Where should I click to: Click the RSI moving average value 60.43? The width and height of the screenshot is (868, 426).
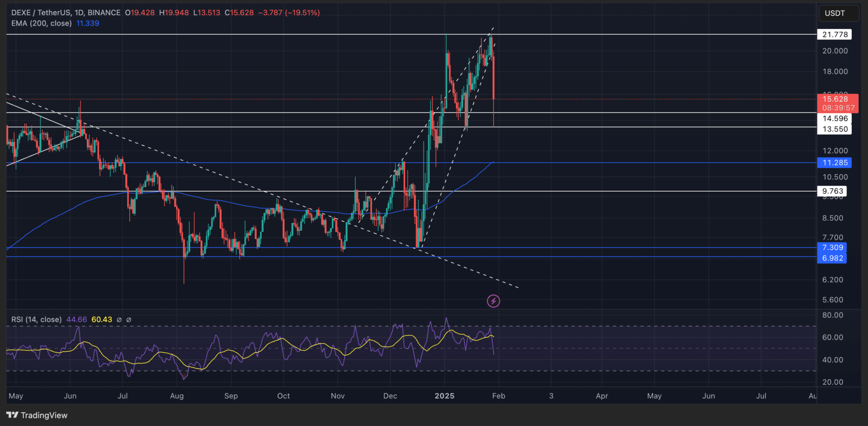click(x=102, y=319)
